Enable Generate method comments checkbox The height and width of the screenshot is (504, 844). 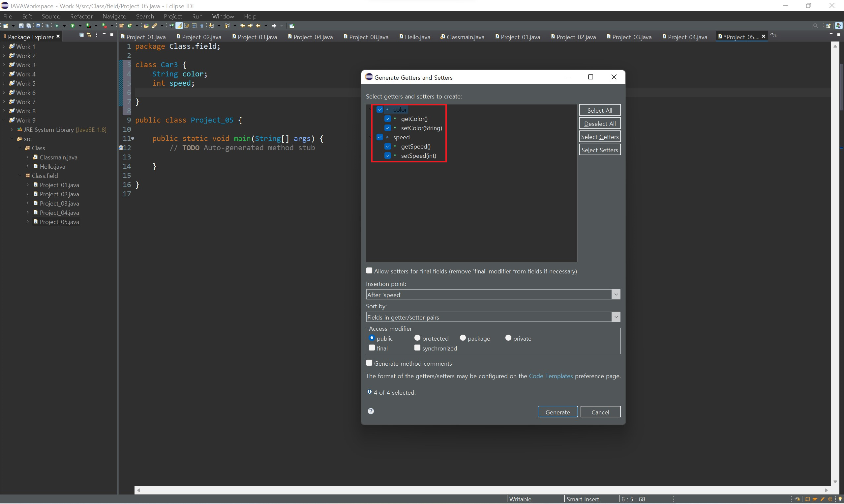pyautogui.click(x=369, y=363)
